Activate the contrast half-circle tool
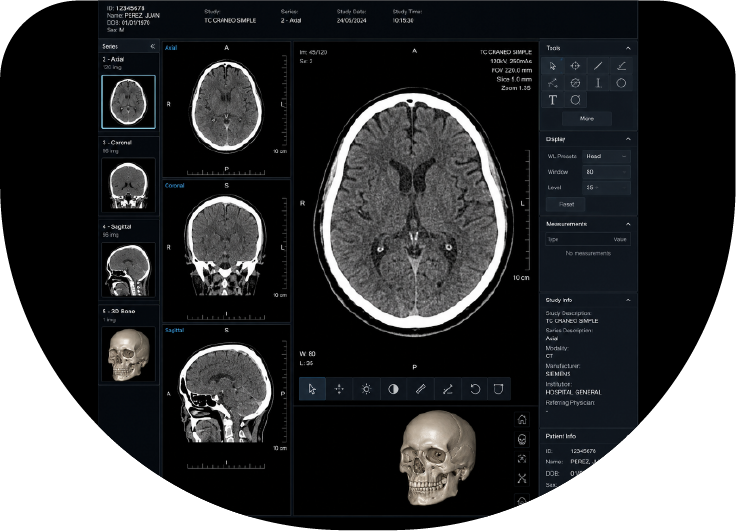The height and width of the screenshot is (531, 736). pyautogui.click(x=393, y=389)
